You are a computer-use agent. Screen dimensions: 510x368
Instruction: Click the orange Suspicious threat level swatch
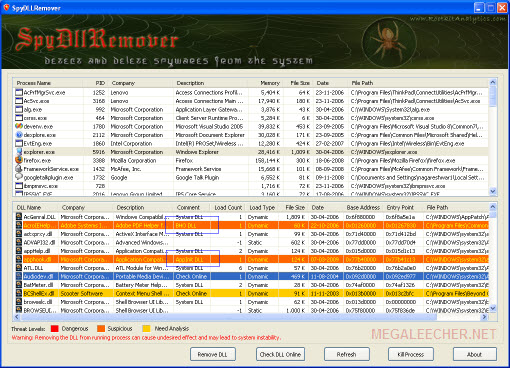pyautogui.click(x=101, y=329)
